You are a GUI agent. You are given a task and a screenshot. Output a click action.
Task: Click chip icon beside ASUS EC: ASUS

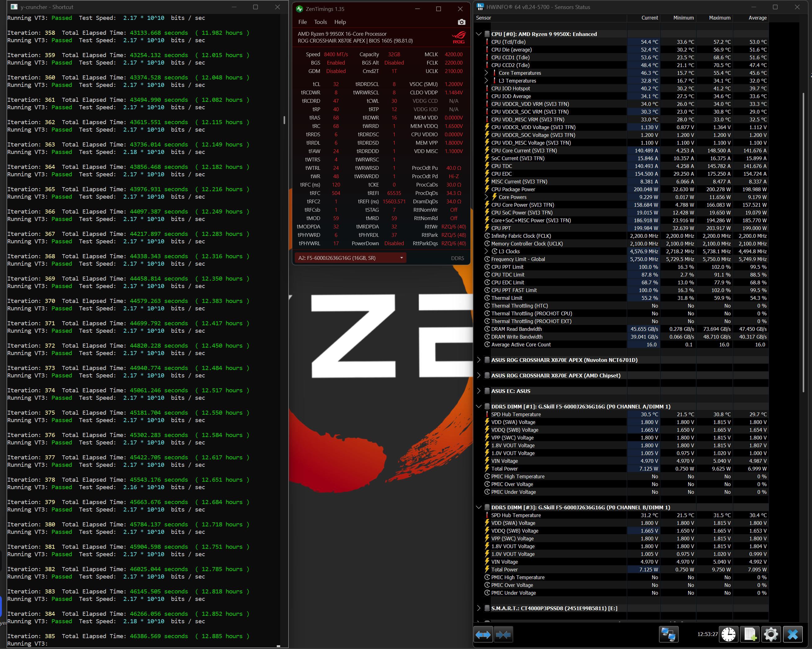click(x=487, y=391)
